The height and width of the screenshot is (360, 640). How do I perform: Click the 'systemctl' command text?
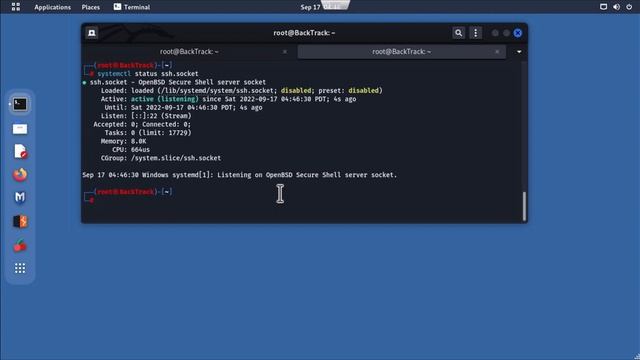(114, 74)
